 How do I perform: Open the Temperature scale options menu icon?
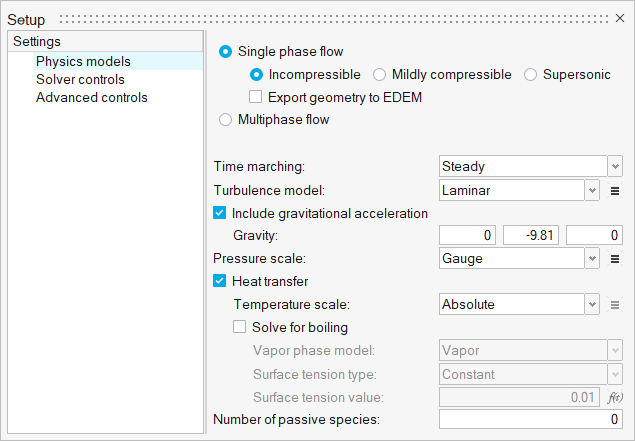(x=616, y=305)
